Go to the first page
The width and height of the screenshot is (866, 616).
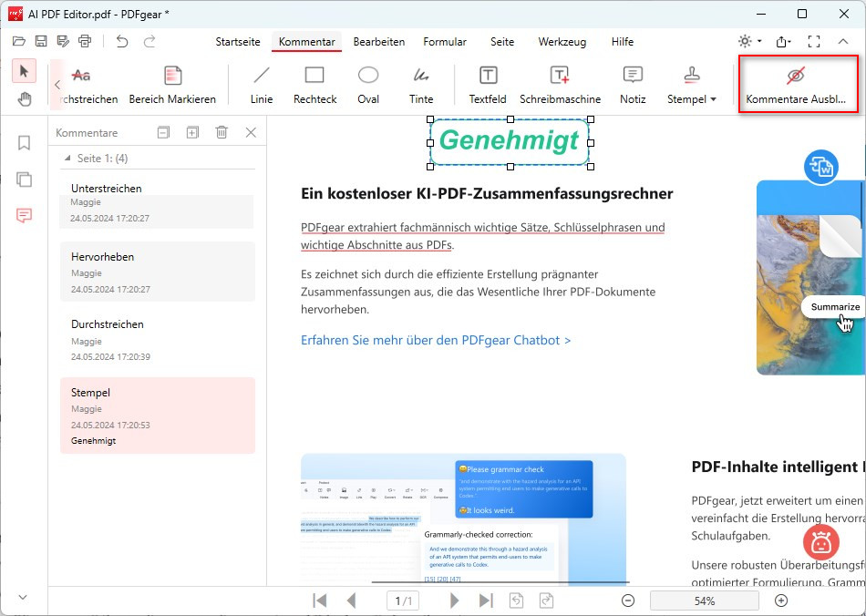[x=320, y=600]
